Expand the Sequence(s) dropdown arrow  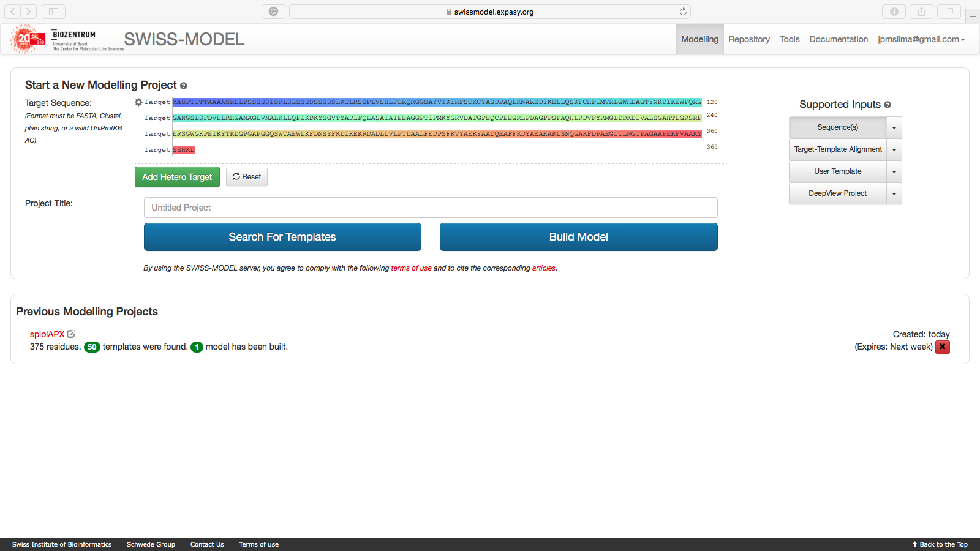894,127
